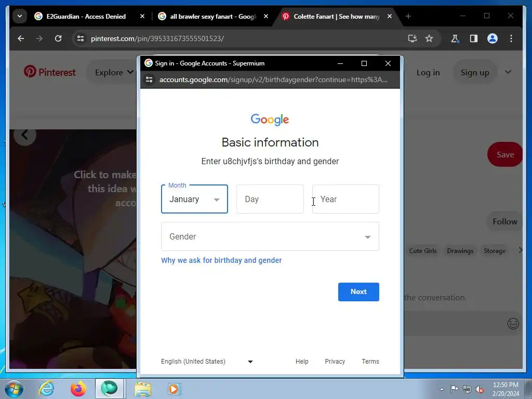Click the pinterest.com address bar URL
This screenshot has height=399, width=532.
(157, 38)
